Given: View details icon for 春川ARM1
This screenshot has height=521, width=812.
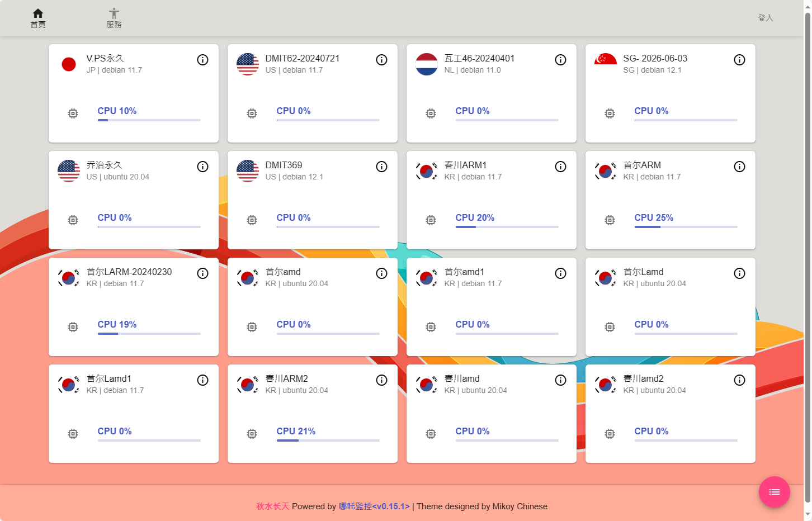Looking at the screenshot, I should [x=560, y=167].
